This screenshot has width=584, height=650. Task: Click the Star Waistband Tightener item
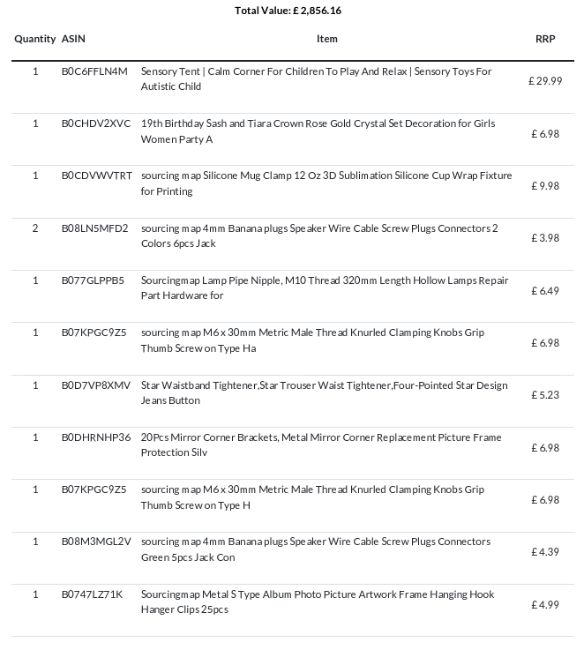[324, 393]
